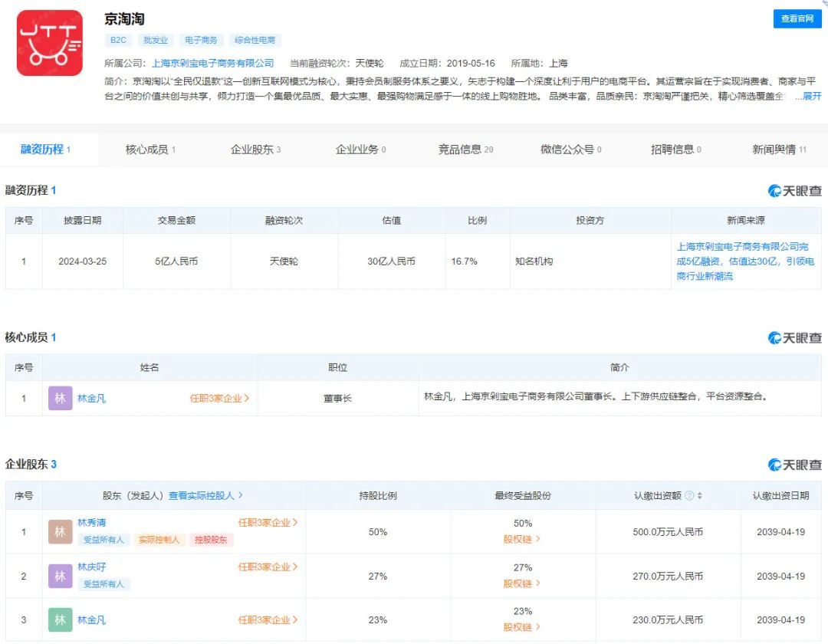The image size is (828, 644).
Task: Click the 董事长 position cell
Action: (x=337, y=399)
